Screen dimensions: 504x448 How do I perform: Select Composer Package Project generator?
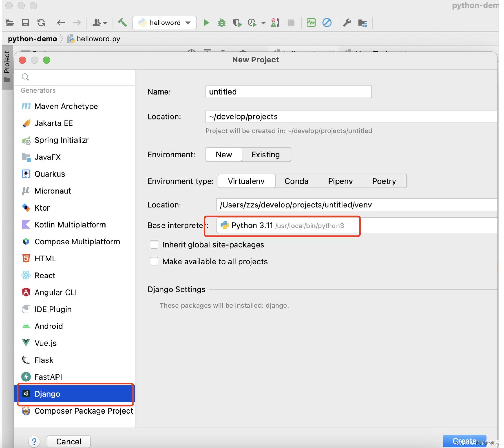point(74,411)
